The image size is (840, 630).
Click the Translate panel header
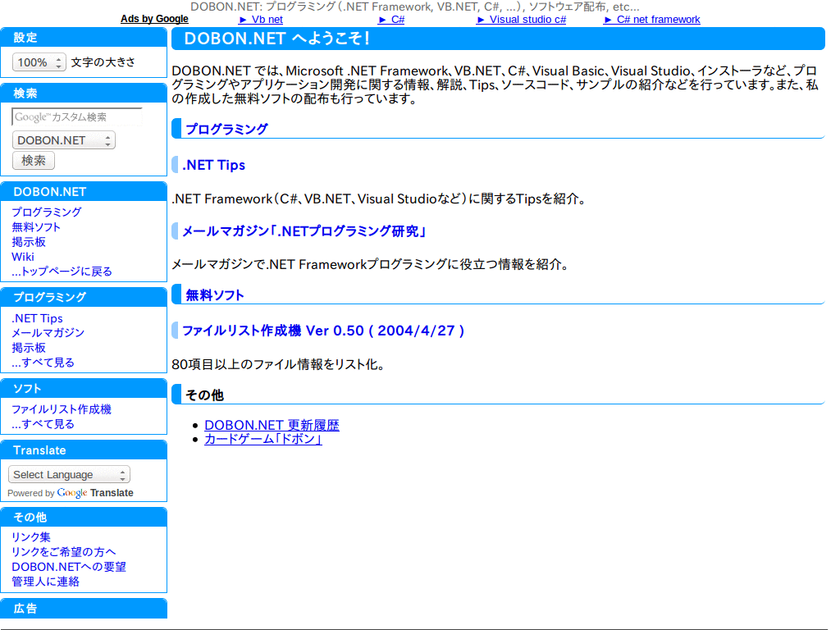[84, 450]
